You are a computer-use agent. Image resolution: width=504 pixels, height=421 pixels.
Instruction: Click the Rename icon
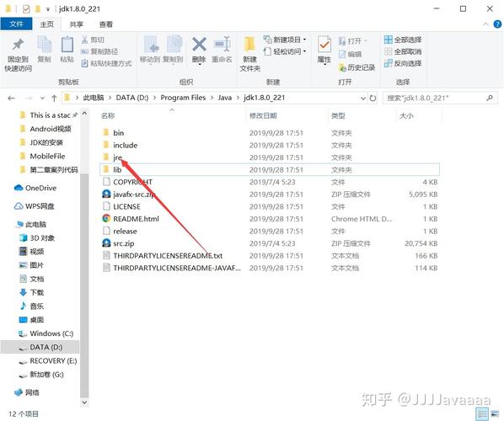click(223, 45)
